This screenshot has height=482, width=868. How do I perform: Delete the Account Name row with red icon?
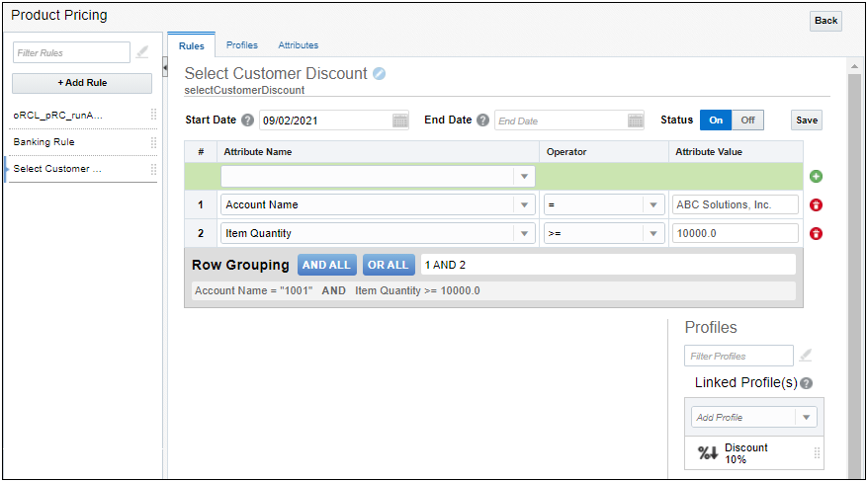click(x=816, y=205)
